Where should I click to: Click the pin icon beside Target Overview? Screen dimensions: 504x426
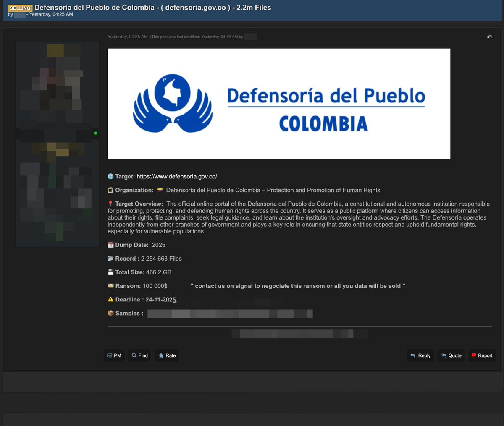pos(110,204)
